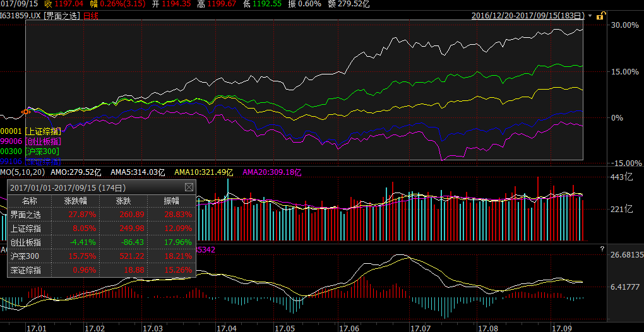Open the date range dropdown arrow
The width and height of the screenshot is (644, 332).
590,16
